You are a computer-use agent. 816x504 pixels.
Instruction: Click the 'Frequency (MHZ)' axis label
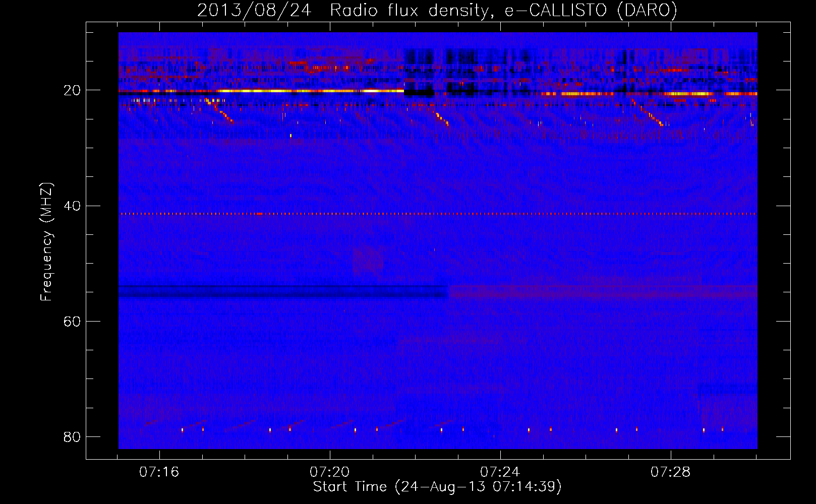coord(46,242)
